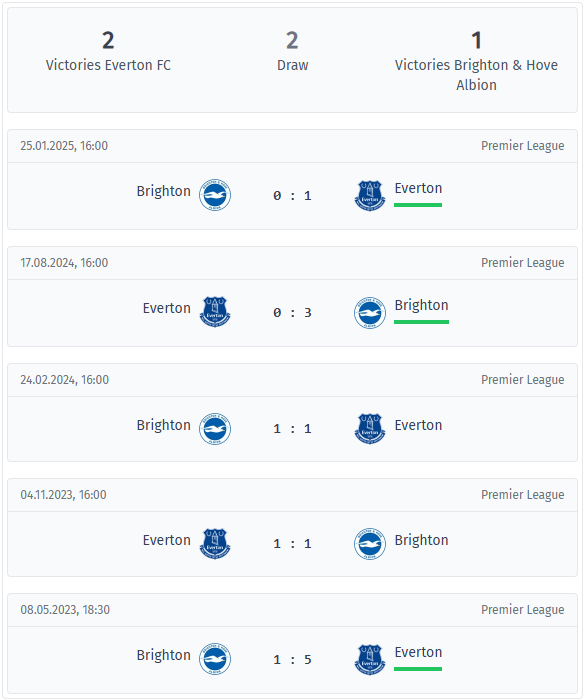Open the 1 : 5 score result
The image size is (584, 700).
292,659
